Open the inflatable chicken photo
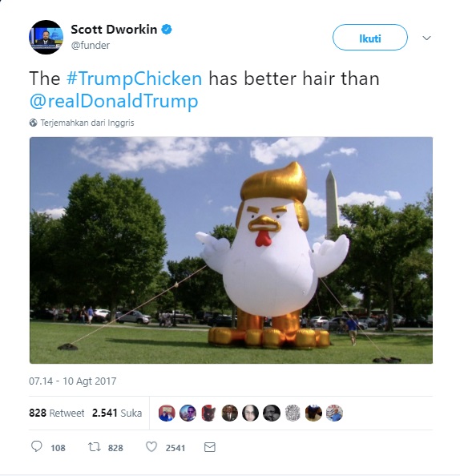Screen dimensions: 460x476 click(231, 250)
